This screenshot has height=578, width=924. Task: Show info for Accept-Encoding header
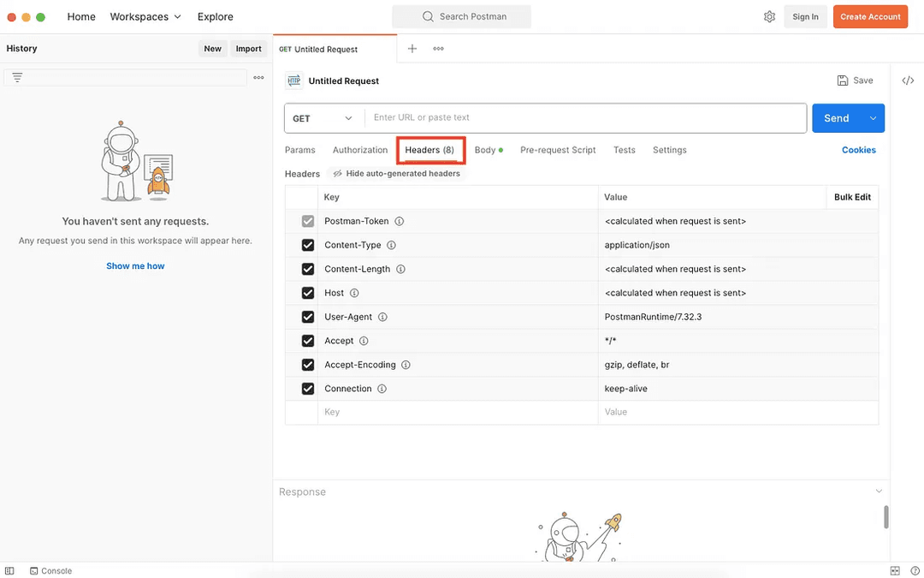(406, 365)
